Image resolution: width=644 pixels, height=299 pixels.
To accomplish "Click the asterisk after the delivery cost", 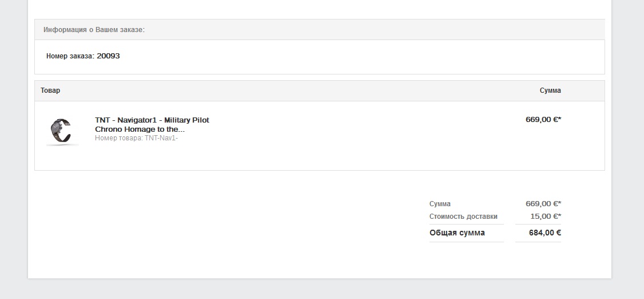I will click(x=560, y=215).
